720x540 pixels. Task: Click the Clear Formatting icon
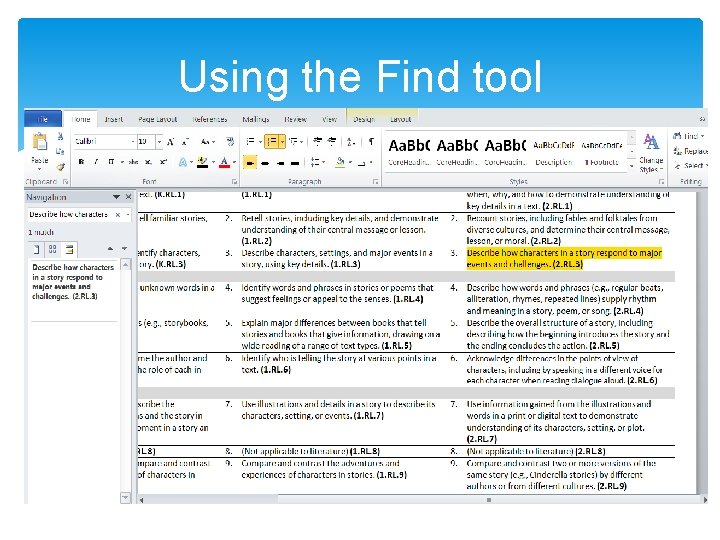click(x=230, y=141)
